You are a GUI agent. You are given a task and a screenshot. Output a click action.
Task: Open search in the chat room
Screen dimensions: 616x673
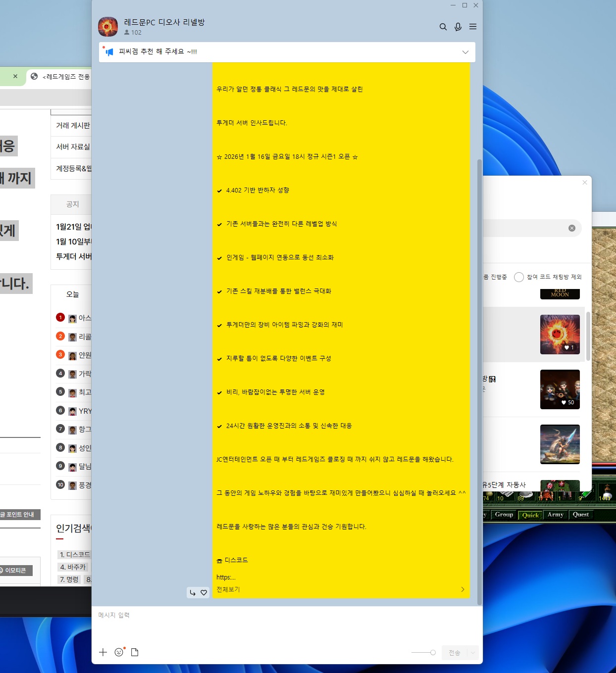(443, 27)
